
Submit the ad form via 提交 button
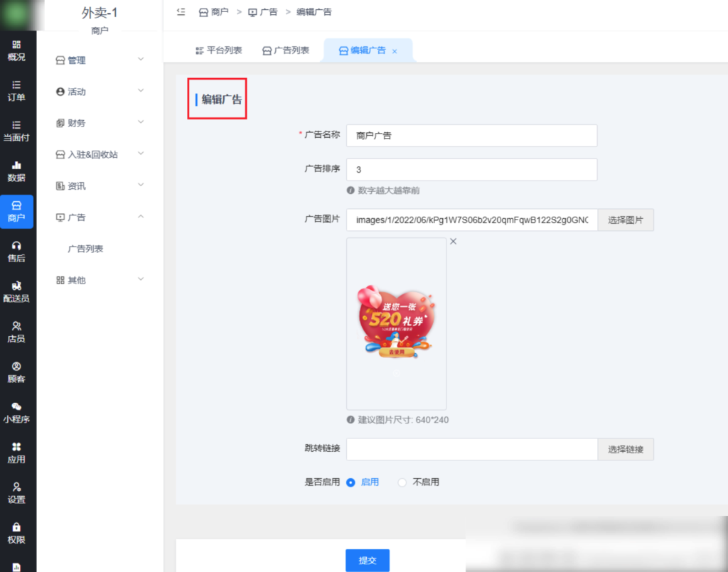coord(367,560)
